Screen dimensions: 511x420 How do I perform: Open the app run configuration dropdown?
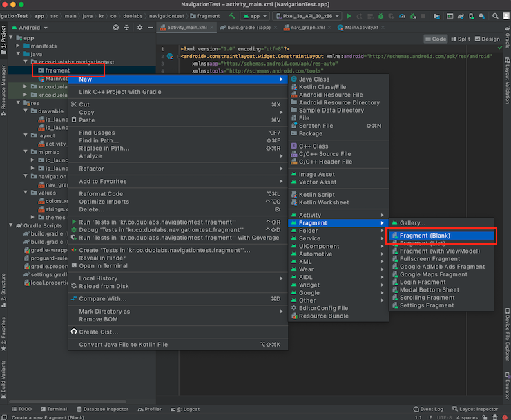tap(255, 16)
